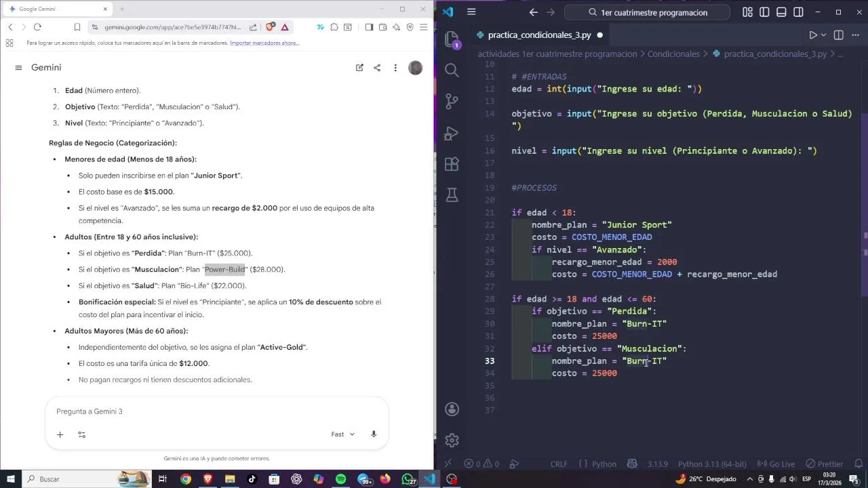Expand the breadcrumb ellipsis at the end
This screenshot has width=868, height=488.
pos(840,54)
